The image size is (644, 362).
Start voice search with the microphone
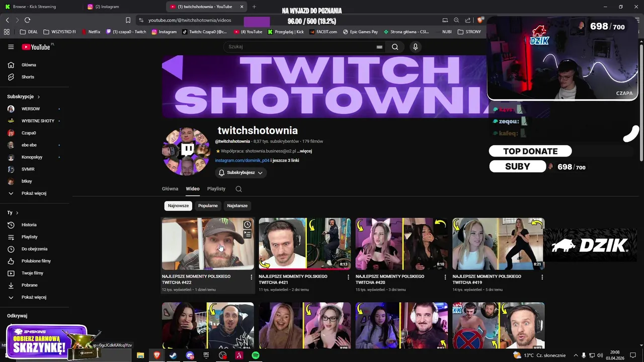[415, 47]
